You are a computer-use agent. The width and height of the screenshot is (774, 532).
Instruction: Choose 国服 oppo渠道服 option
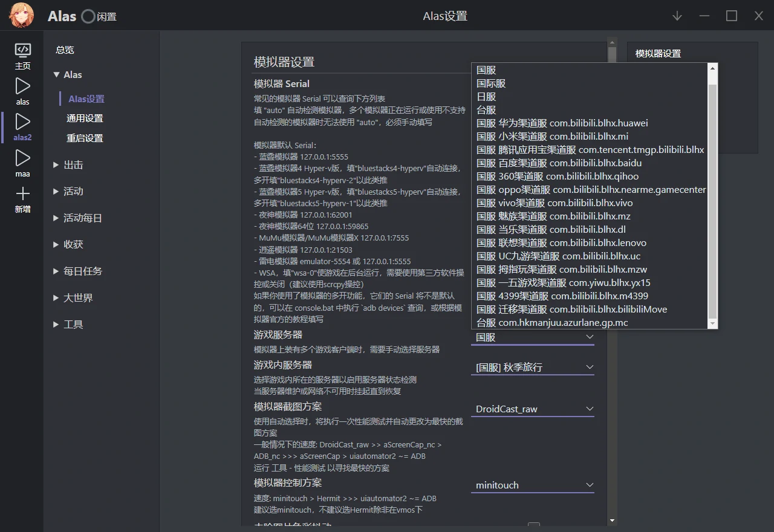[x=591, y=189]
